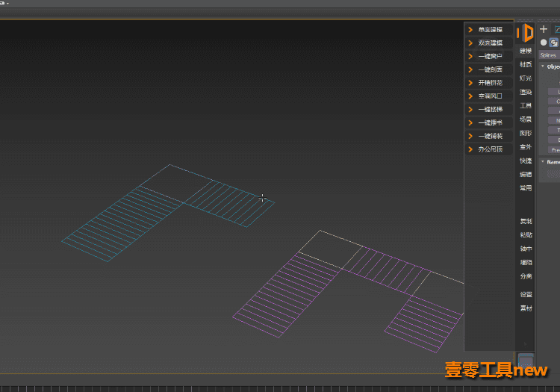
Task: Switch to the 编辑 sidebar tab
Action: tap(526, 175)
